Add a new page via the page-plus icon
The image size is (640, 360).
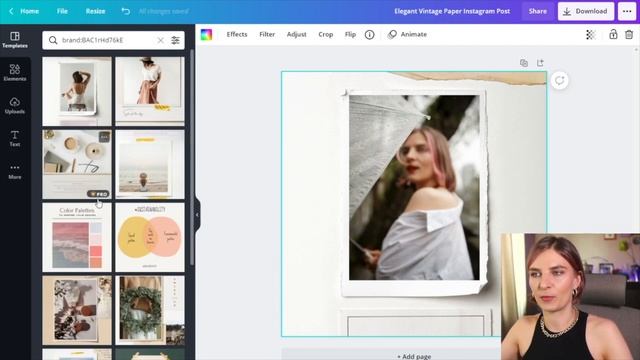tap(540, 63)
